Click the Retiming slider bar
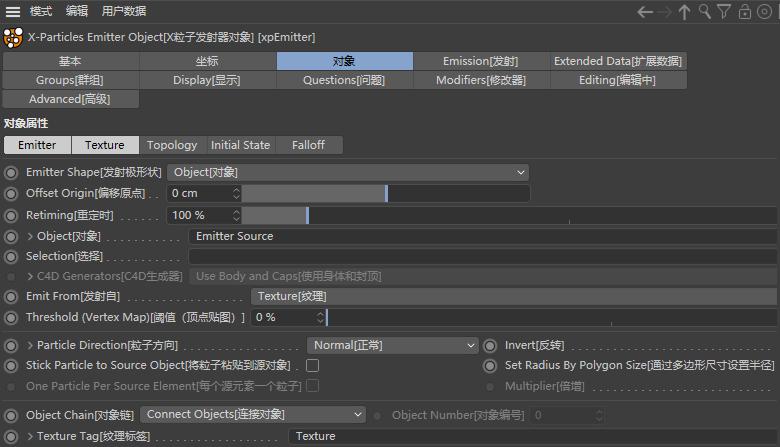The height and width of the screenshot is (447, 780). pos(509,215)
